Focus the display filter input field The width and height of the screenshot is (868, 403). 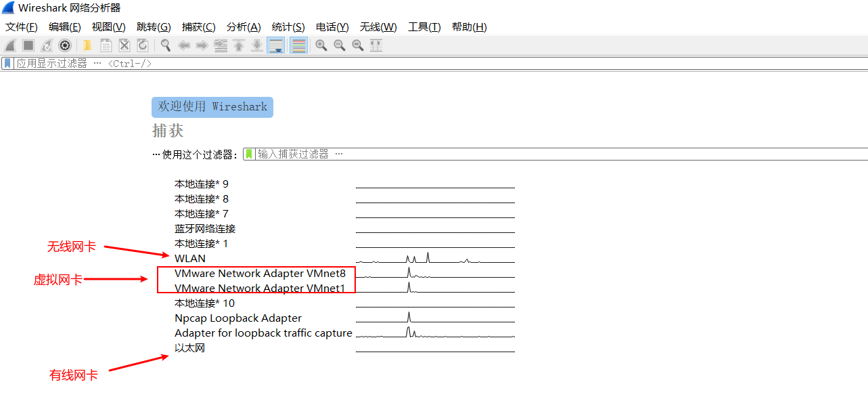[440, 63]
